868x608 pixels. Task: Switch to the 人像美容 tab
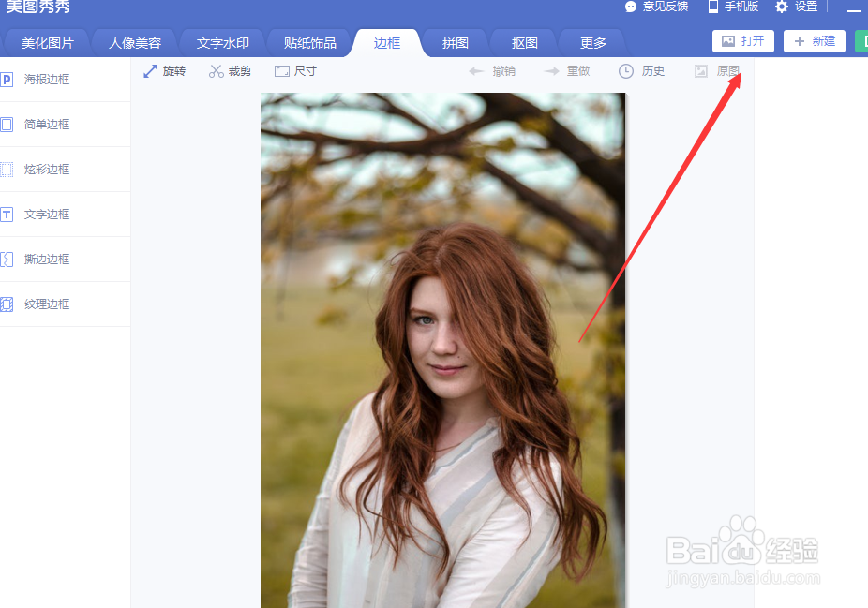tap(135, 43)
